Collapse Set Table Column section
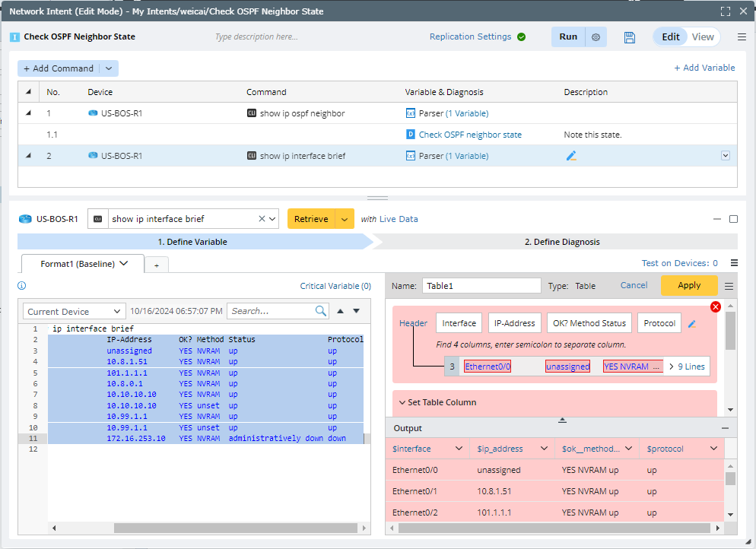Image resolution: width=756 pixels, height=549 pixels. [402, 402]
